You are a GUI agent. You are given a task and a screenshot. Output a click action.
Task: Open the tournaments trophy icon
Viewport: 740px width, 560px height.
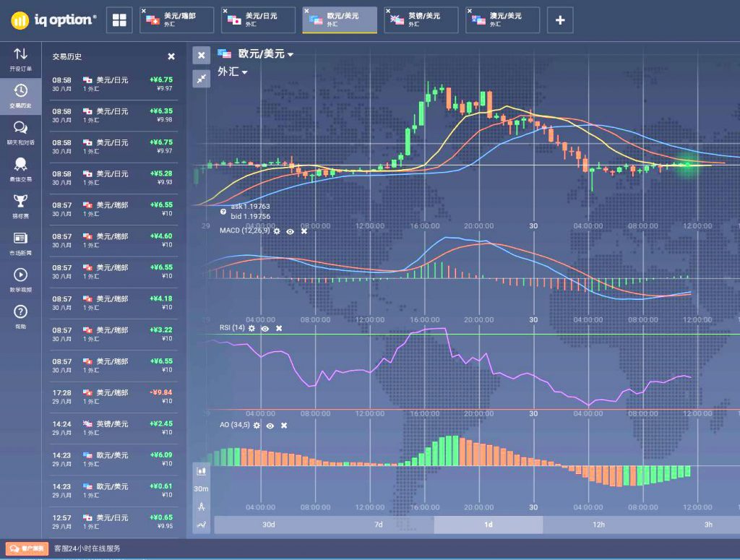(x=20, y=205)
